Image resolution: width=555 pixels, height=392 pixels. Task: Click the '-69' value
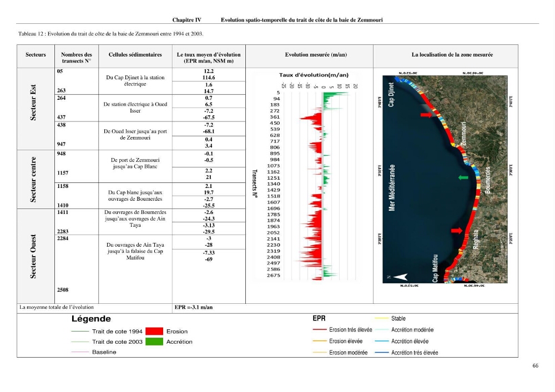pos(209,259)
